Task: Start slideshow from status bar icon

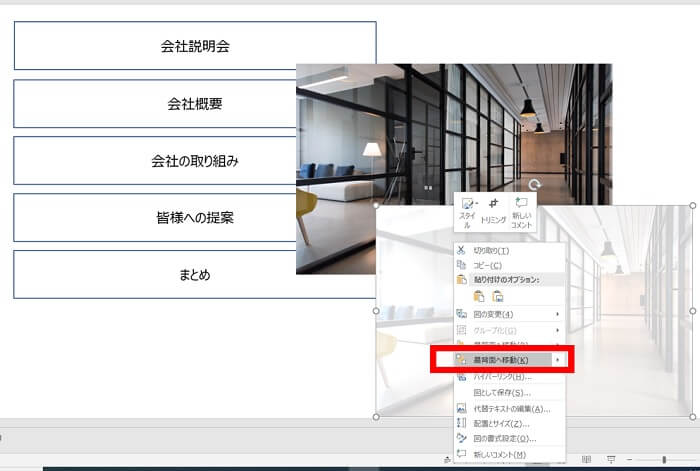Action: point(611,459)
